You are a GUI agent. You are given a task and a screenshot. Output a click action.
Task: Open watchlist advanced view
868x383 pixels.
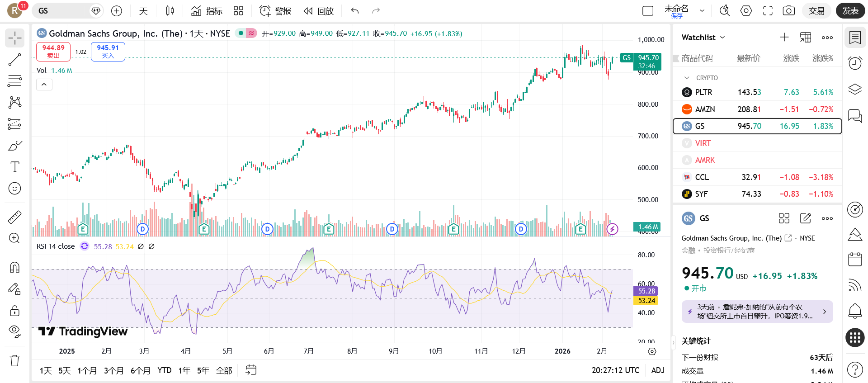[806, 38]
